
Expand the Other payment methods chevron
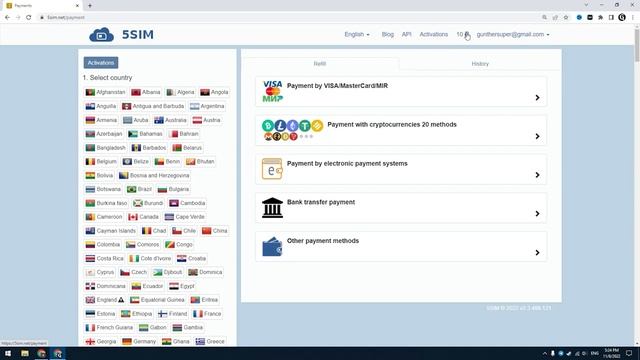537,253
